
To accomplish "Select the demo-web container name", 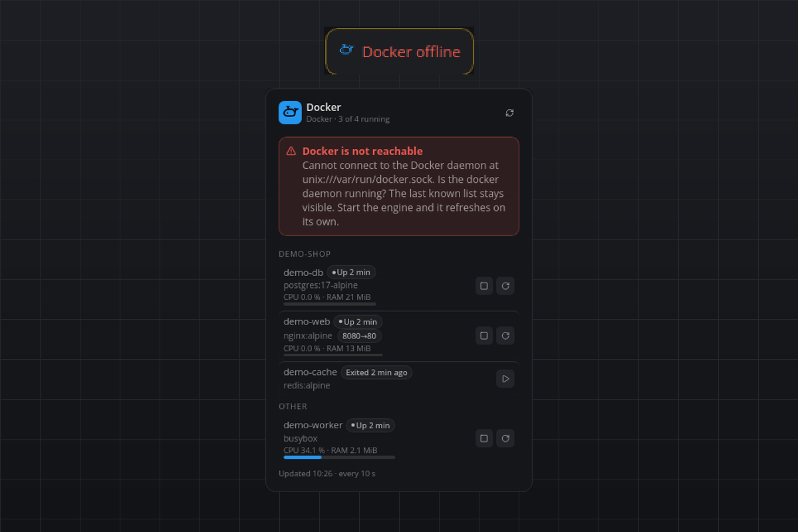I will tap(307, 322).
